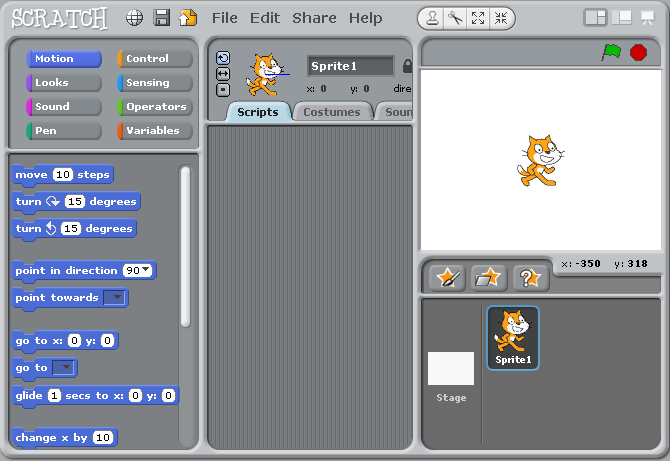Viewport: 670px width, 461px height.
Task: Select the Duplicate stamp tool
Action: click(432, 18)
